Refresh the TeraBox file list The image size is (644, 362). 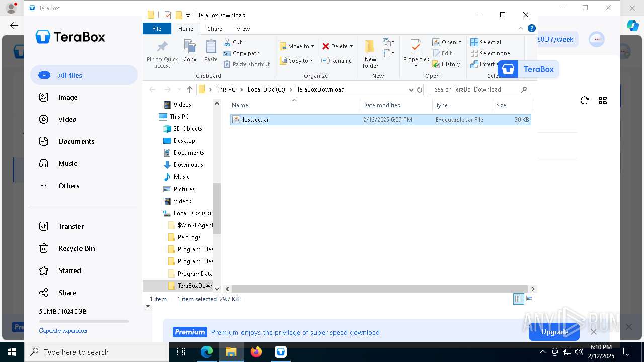pyautogui.click(x=585, y=101)
